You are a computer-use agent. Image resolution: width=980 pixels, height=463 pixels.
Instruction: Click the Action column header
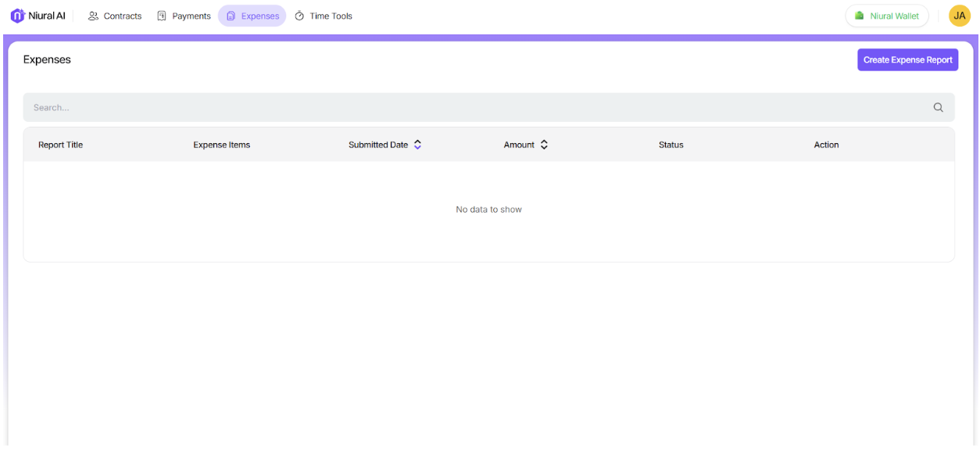pyautogui.click(x=826, y=145)
